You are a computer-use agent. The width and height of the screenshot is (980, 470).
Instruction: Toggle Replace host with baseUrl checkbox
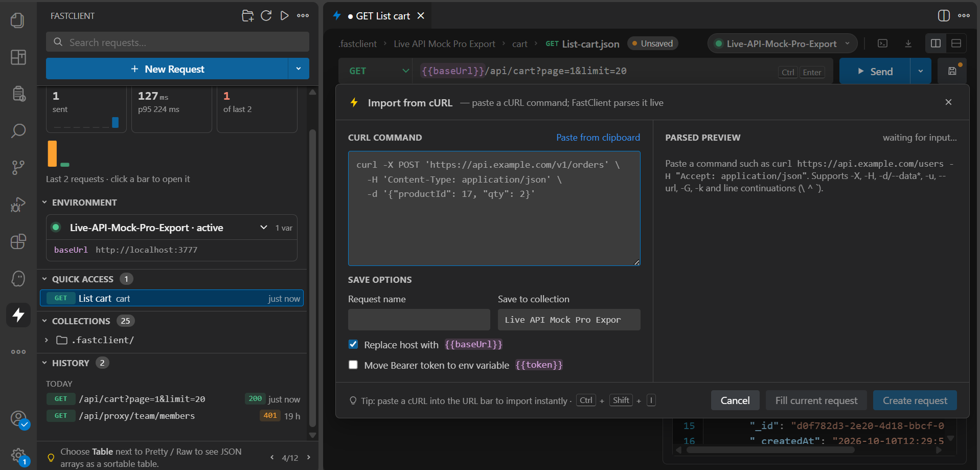[x=353, y=344]
